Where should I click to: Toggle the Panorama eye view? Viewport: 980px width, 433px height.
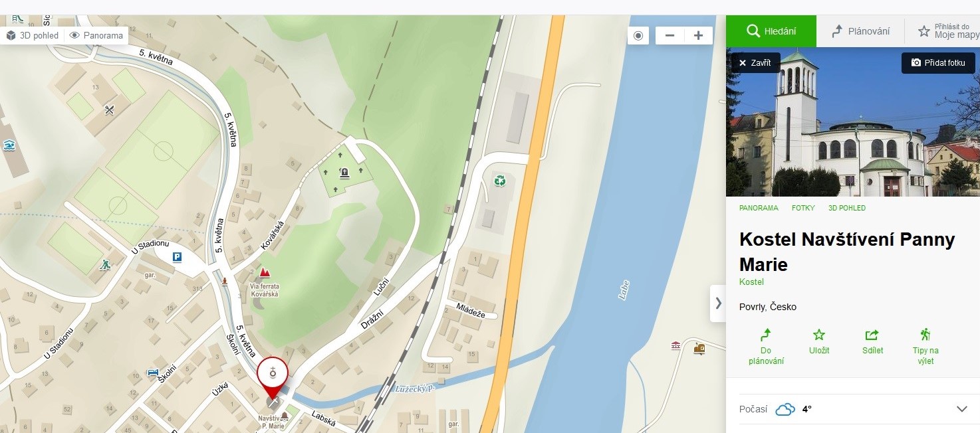click(97, 35)
